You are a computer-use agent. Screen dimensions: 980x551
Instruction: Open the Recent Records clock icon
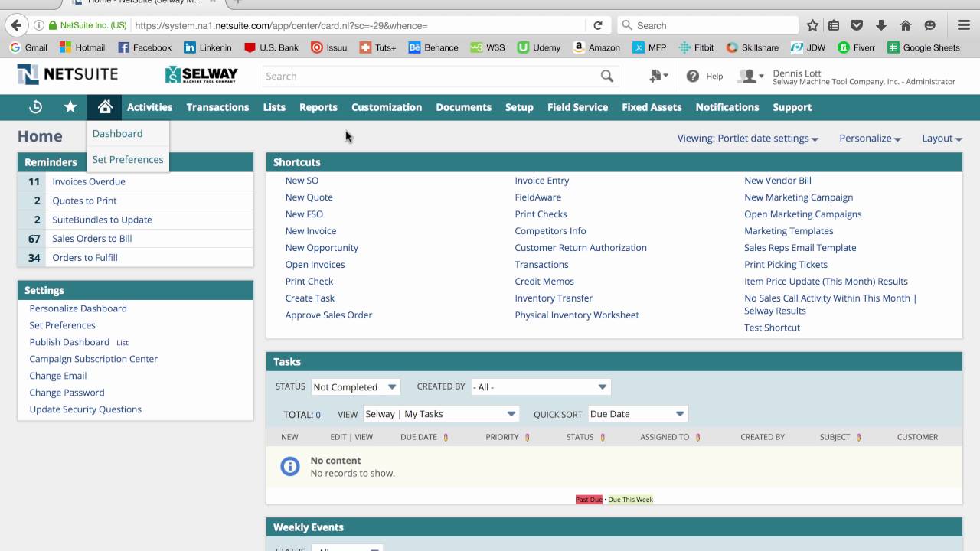pyautogui.click(x=35, y=107)
